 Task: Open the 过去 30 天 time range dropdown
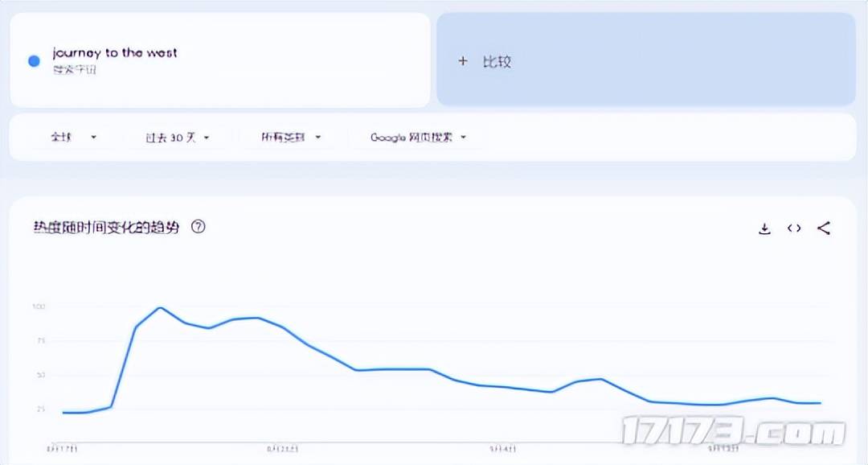pyautogui.click(x=177, y=138)
